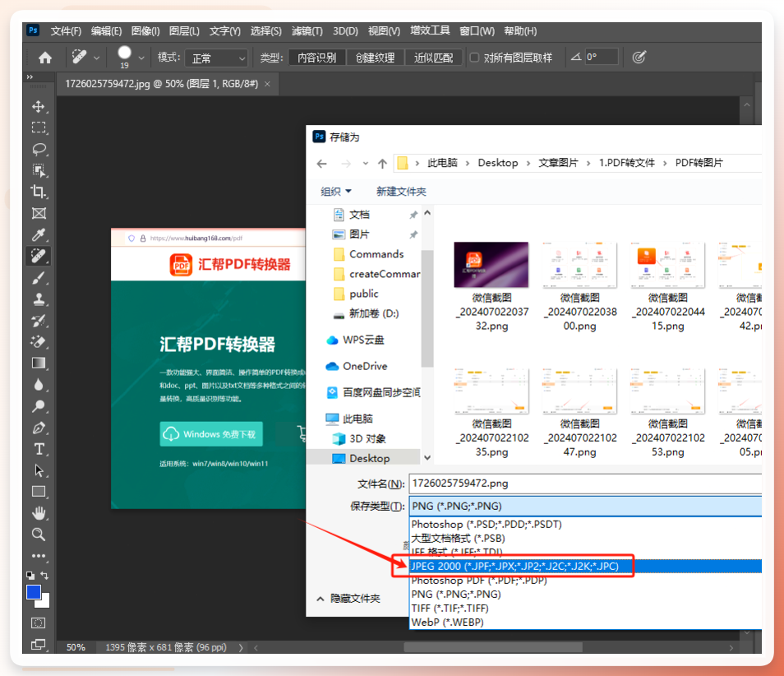Navigate to Desktop in breadcrumb path
The image size is (784, 676).
point(497,163)
